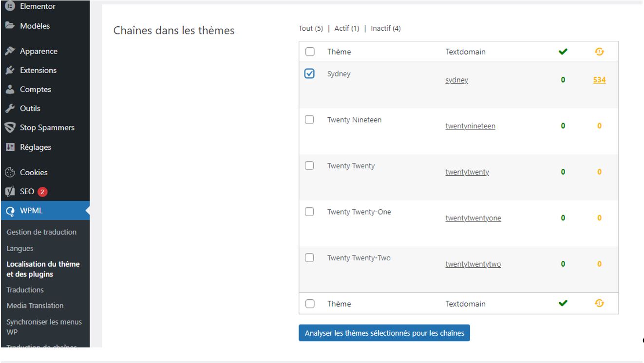This screenshot has width=644, height=363.
Task: Click the Extensions plug icon
Action: tap(9, 70)
